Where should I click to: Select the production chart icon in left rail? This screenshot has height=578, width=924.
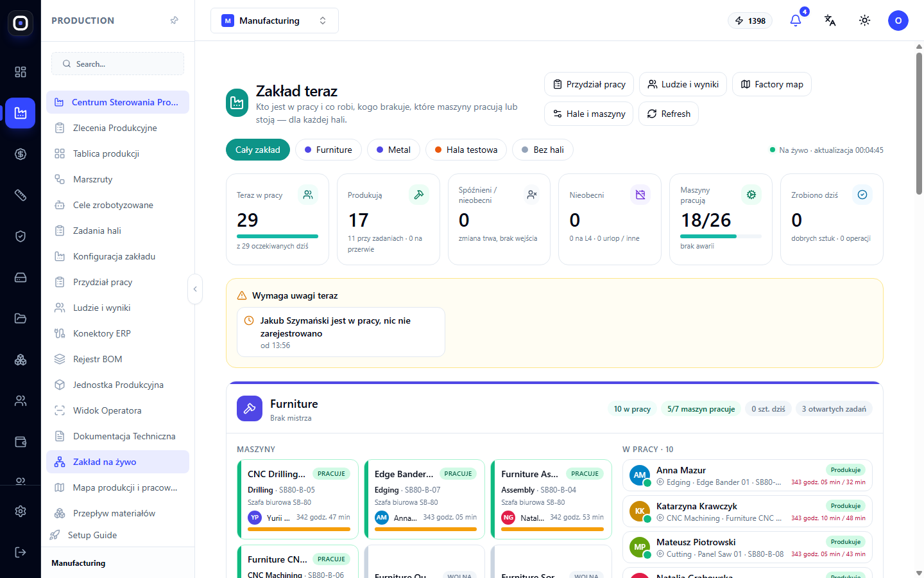click(x=21, y=113)
